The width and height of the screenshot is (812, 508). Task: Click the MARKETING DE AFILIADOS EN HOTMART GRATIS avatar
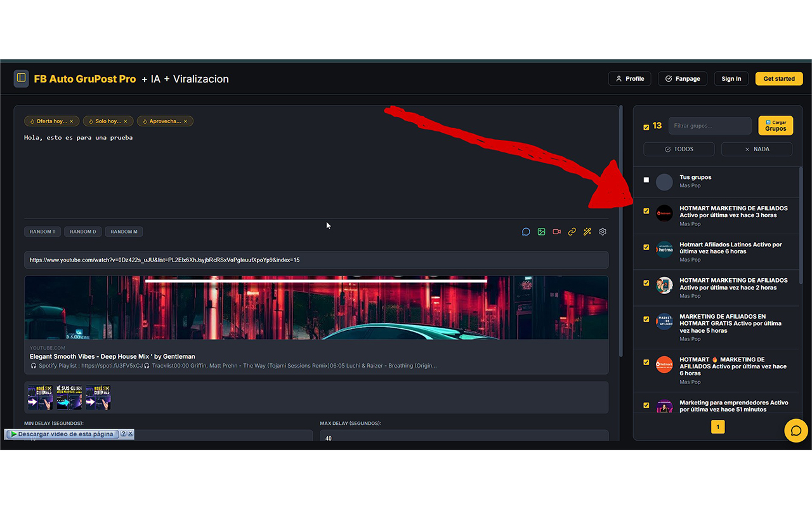point(664,321)
